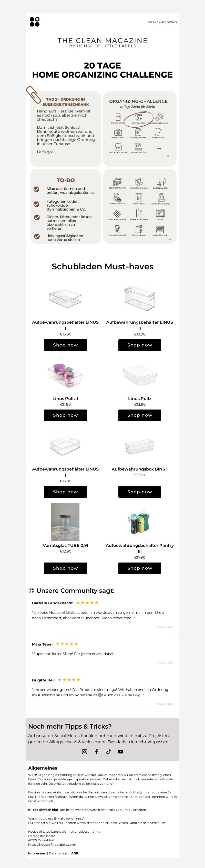
Task: Open the YouTube social icon
Action: tap(121, 751)
